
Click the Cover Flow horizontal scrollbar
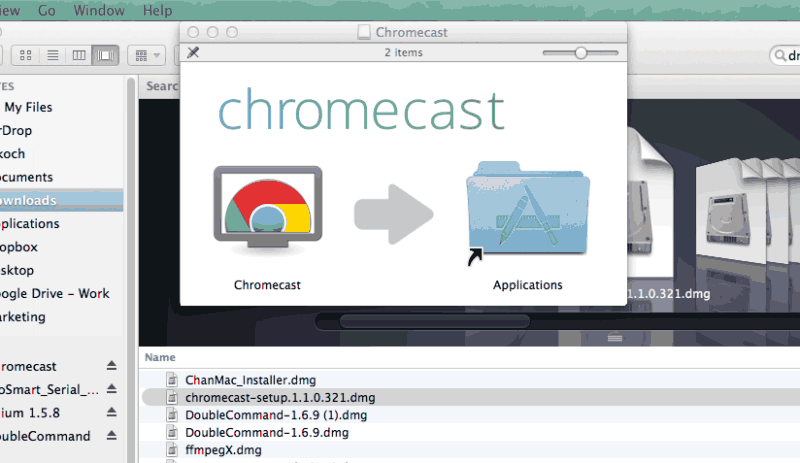435,322
